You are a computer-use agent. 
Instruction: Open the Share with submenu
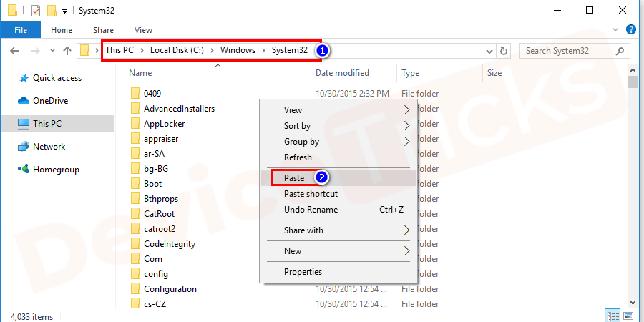(338, 230)
